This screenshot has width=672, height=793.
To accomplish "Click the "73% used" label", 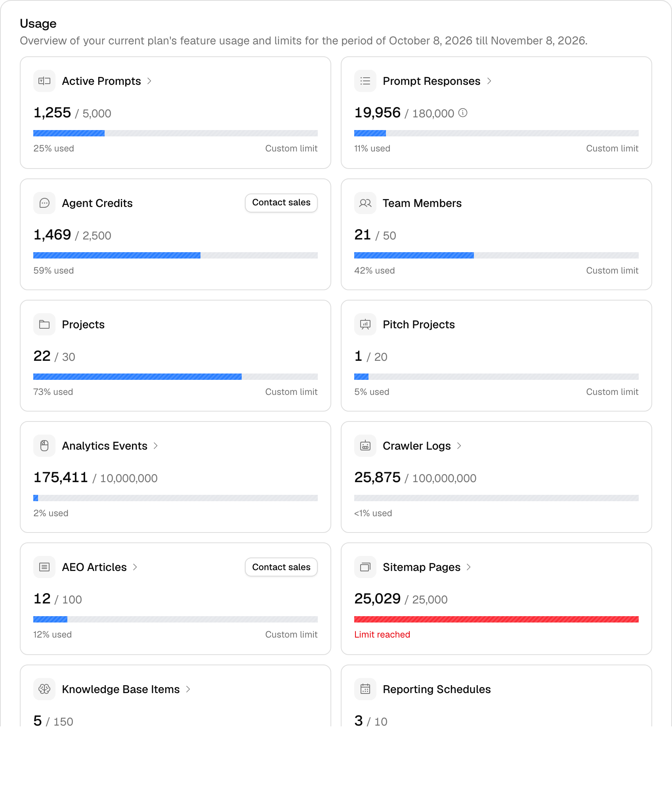I will [53, 392].
